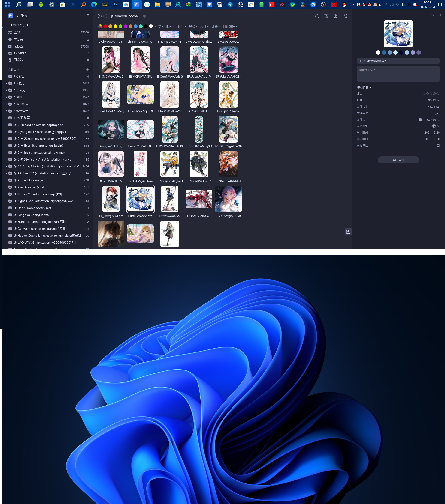
Task: Click the Windows Start button
Action: point(7,4)
